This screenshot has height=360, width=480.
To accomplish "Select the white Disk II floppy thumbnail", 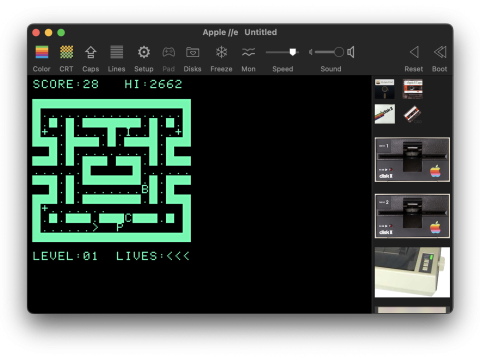I will point(385,114).
